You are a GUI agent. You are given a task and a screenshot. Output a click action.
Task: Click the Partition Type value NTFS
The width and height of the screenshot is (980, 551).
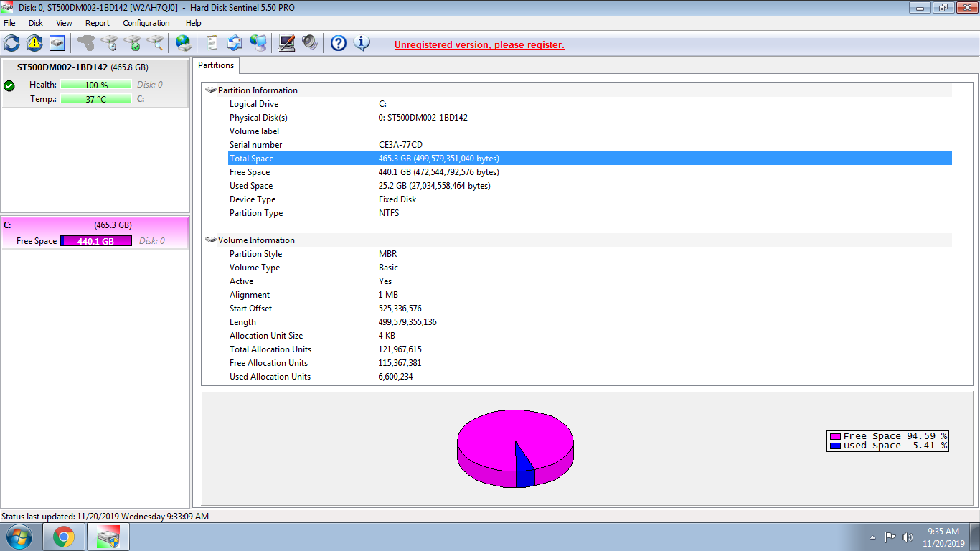[389, 213]
